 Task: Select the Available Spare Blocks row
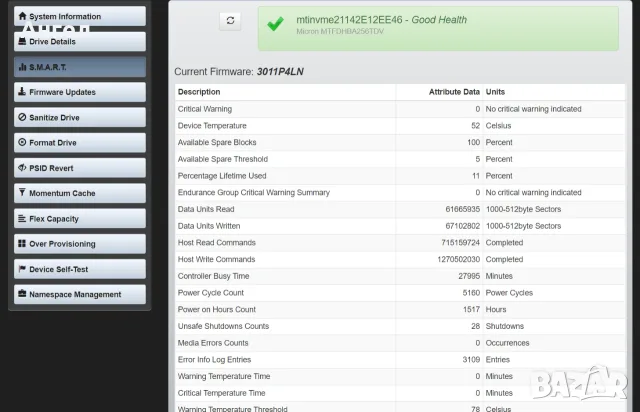[400, 143]
